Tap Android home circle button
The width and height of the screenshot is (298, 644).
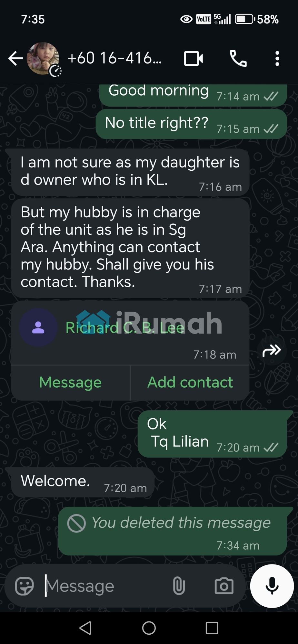tap(149, 628)
